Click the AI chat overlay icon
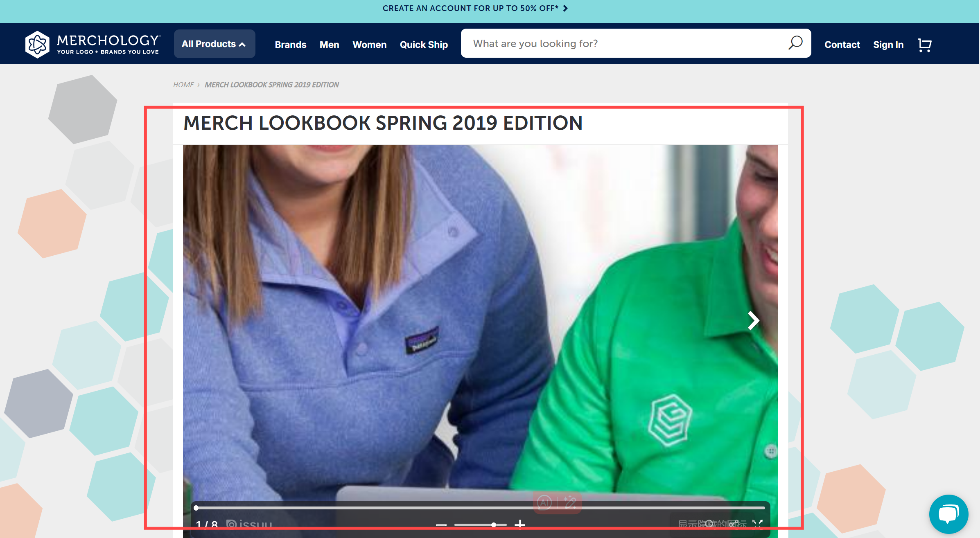 [x=545, y=502]
